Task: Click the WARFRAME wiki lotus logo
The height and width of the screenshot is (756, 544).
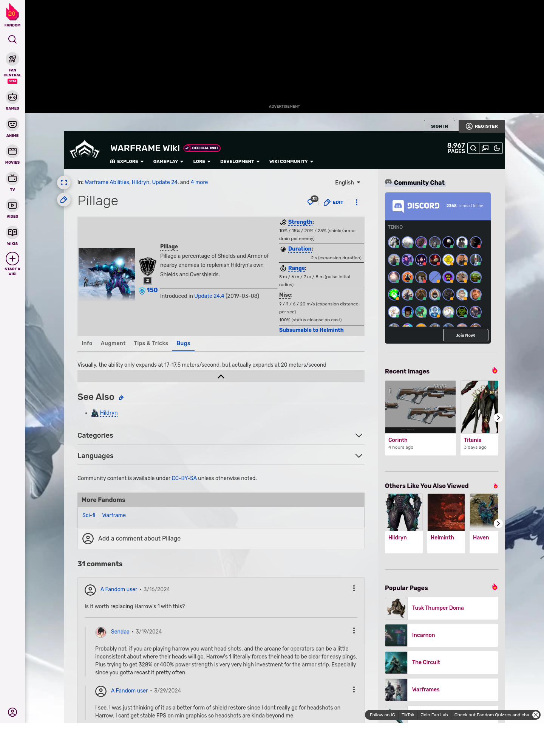Action: point(85,149)
